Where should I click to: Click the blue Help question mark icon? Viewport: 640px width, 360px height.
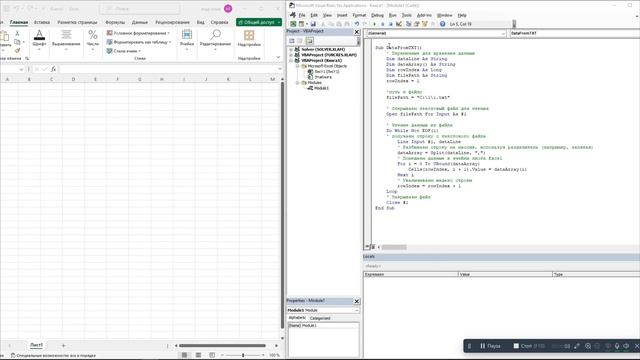442,24
